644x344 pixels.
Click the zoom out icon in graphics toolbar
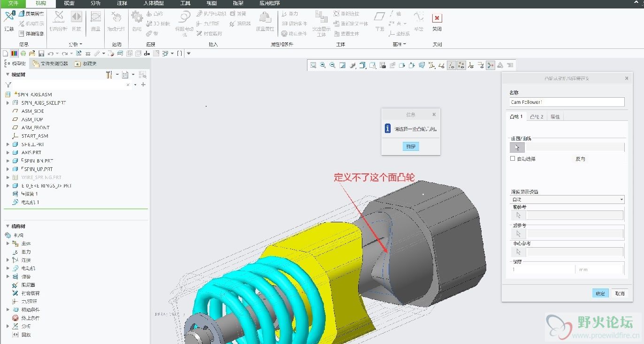pyautogui.click(x=333, y=65)
